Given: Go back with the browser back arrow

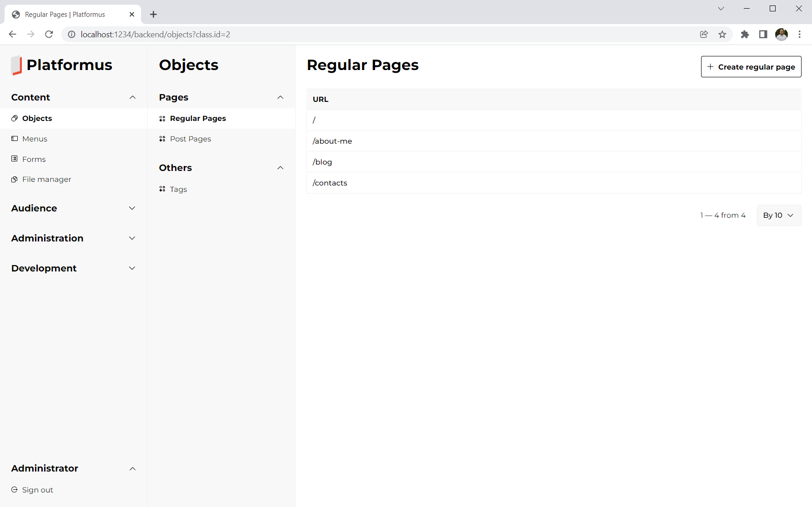Looking at the screenshot, I should 13,34.
